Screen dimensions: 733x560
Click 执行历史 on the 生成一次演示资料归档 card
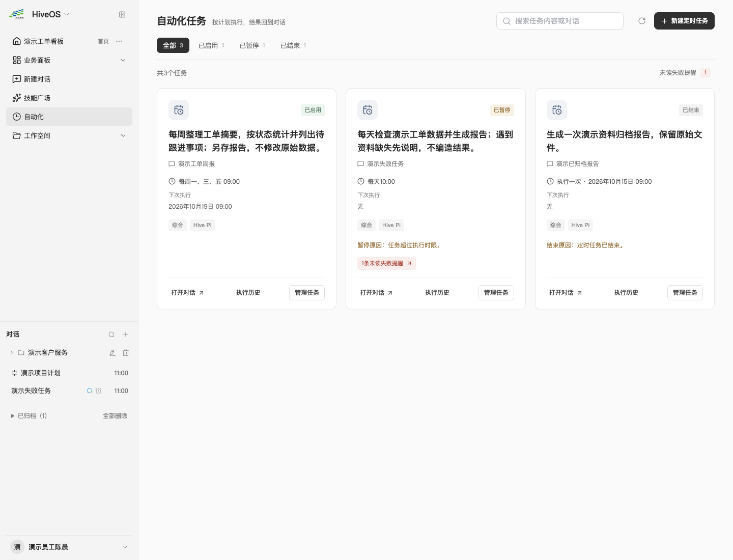click(626, 293)
